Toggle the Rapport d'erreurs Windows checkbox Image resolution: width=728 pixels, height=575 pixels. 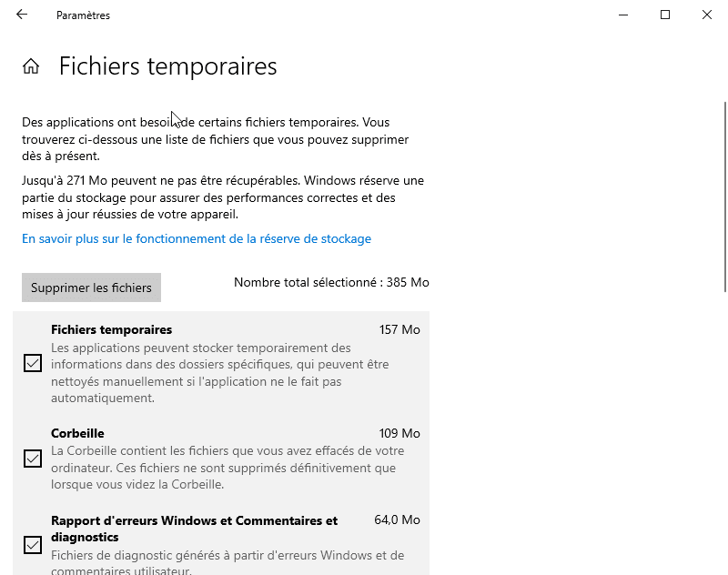33,545
